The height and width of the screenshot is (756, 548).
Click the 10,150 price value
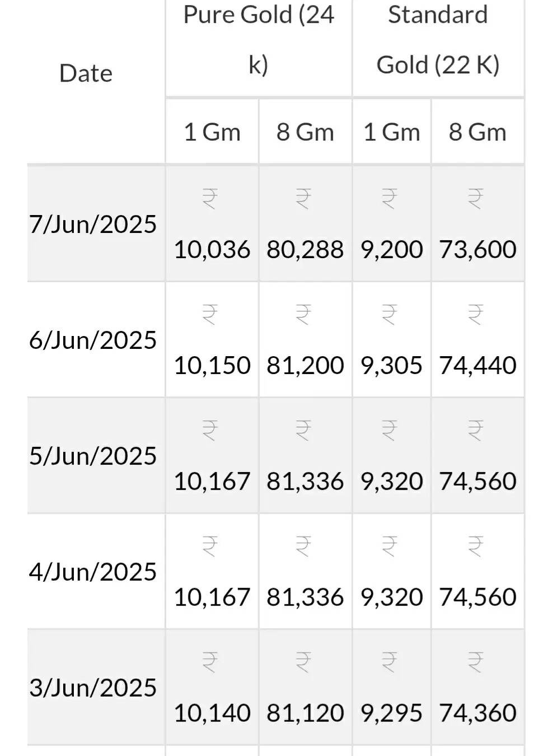(212, 366)
